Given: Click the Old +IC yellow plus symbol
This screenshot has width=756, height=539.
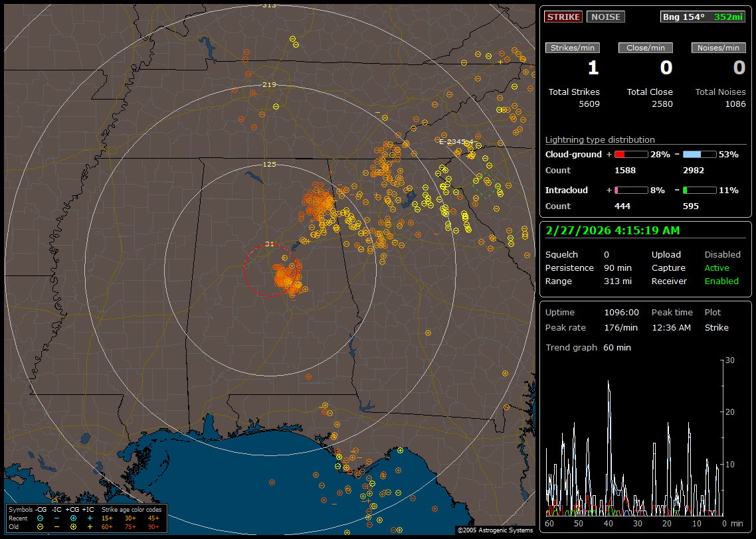Looking at the screenshot, I should point(90,526).
